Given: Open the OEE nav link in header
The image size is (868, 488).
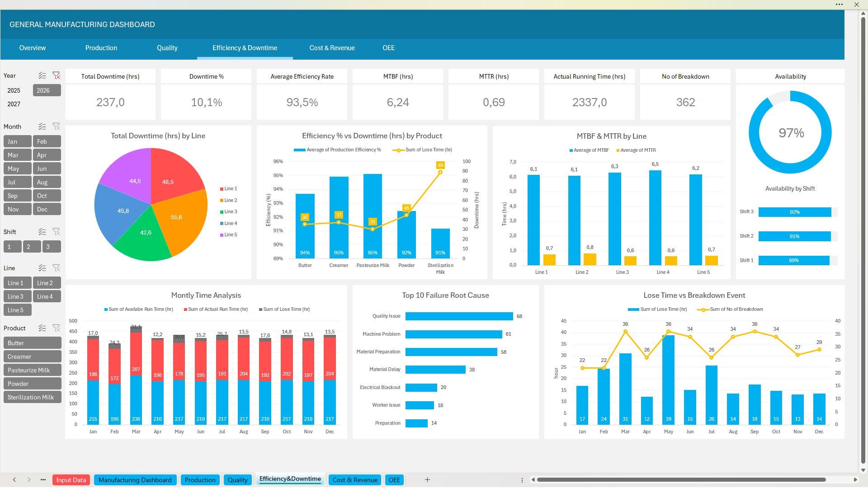Looking at the screenshot, I should tap(388, 48).
